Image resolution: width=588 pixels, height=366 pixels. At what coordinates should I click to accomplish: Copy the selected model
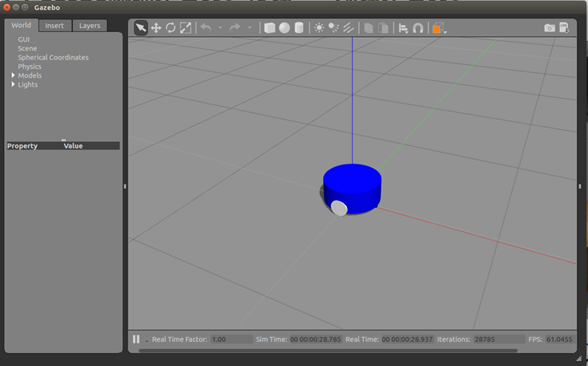(x=369, y=28)
